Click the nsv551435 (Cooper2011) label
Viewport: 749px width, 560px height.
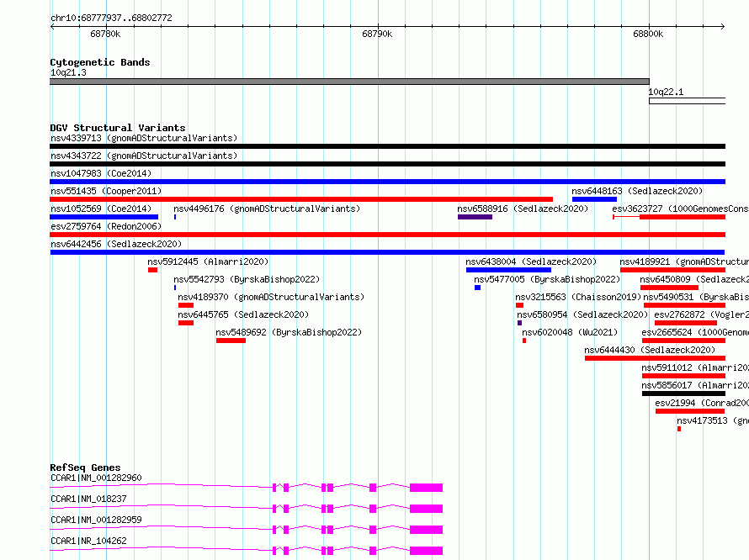coord(106,191)
